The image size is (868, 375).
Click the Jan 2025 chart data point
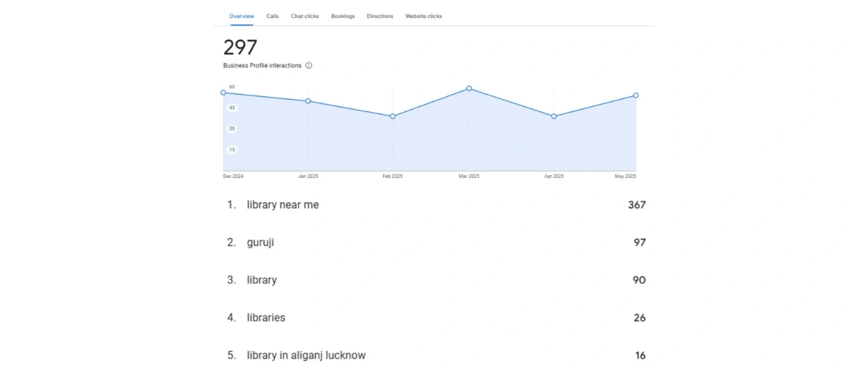tap(308, 101)
